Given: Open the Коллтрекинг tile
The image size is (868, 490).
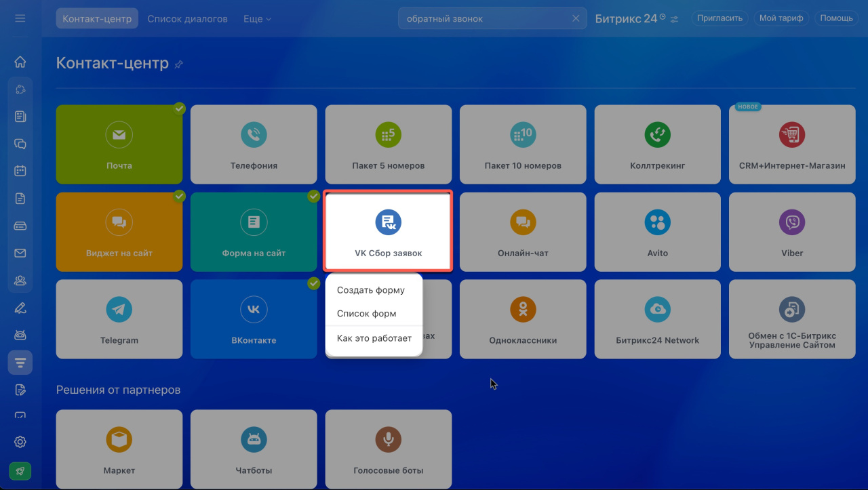Looking at the screenshot, I should pyautogui.click(x=658, y=144).
